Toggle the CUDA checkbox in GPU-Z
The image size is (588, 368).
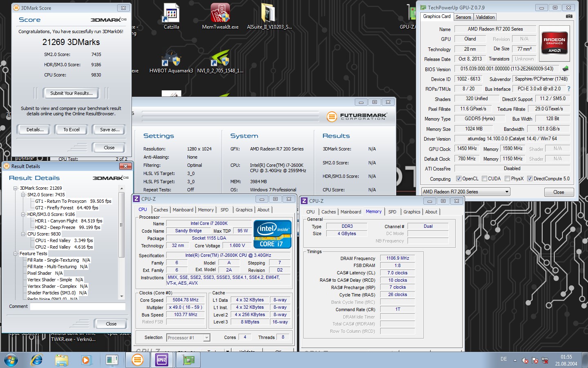tap(484, 179)
